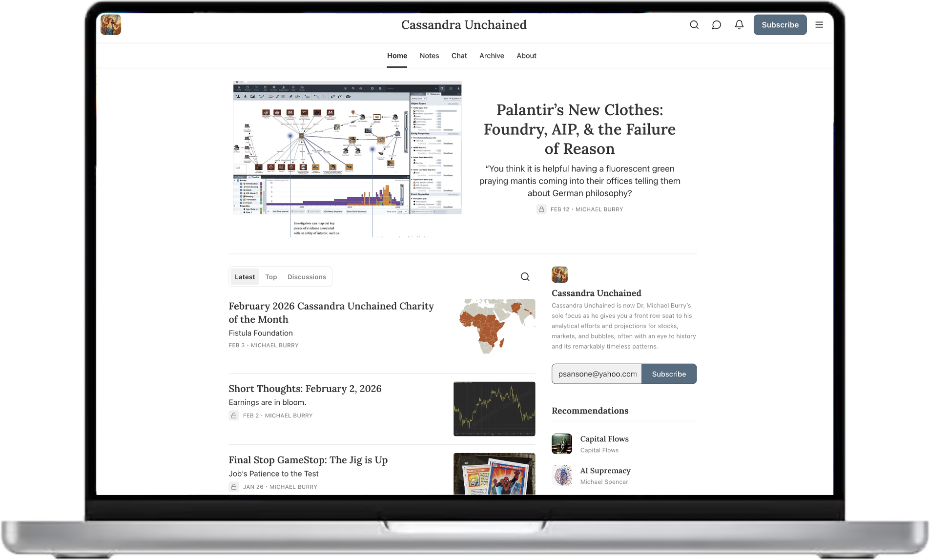
Task: Click the sidebar Cassandra Unchained avatar icon
Action: tap(560, 275)
